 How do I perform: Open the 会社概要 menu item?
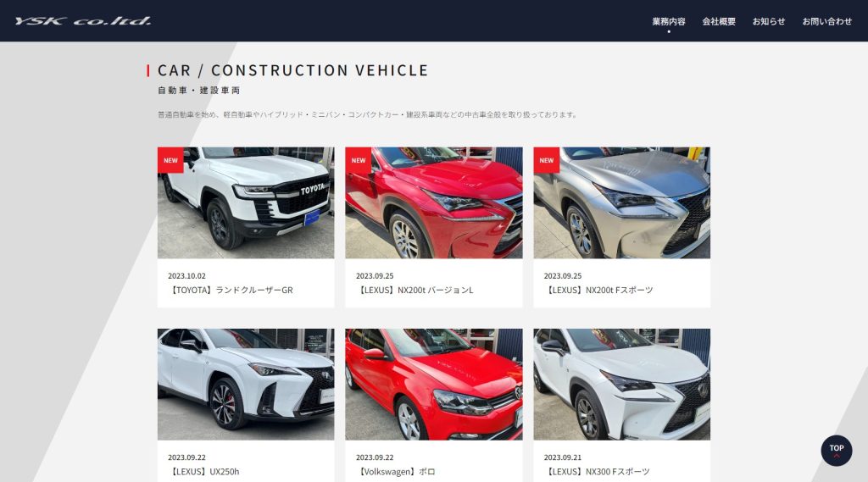tap(719, 21)
